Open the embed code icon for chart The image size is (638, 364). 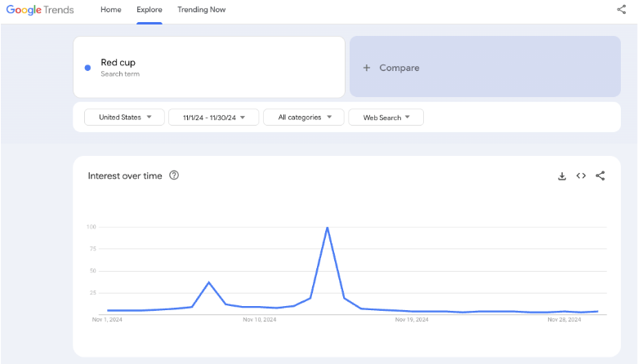click(581, 175)
